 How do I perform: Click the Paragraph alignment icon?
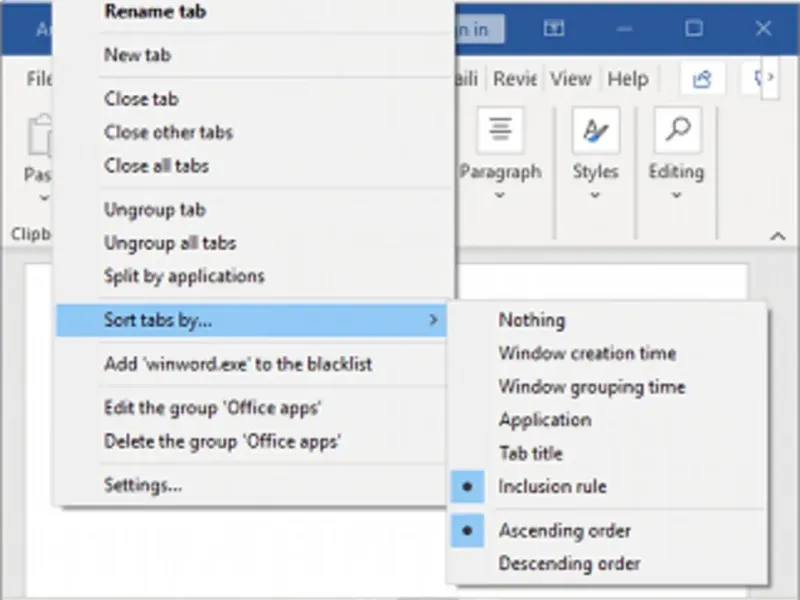(x=500, y=130)
